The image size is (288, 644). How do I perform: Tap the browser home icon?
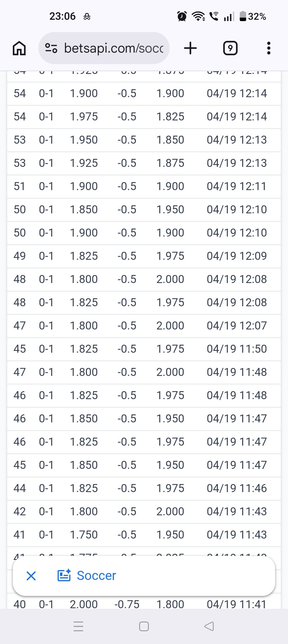pyautogui.click(x=19, y=48)
